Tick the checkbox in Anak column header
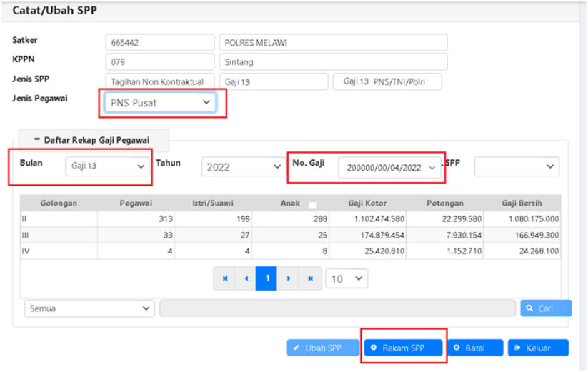The width and height of the screenshot is (588, 372). pos(312,205)
